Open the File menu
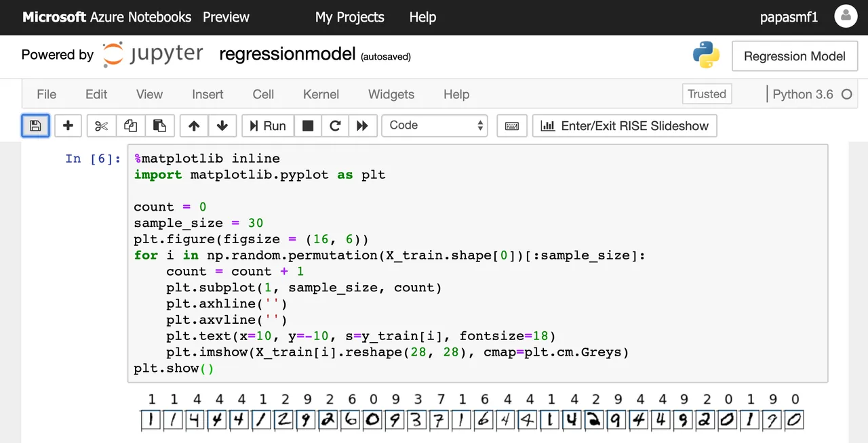The height and width of the screenshot is (443, 868). [46, 94]
